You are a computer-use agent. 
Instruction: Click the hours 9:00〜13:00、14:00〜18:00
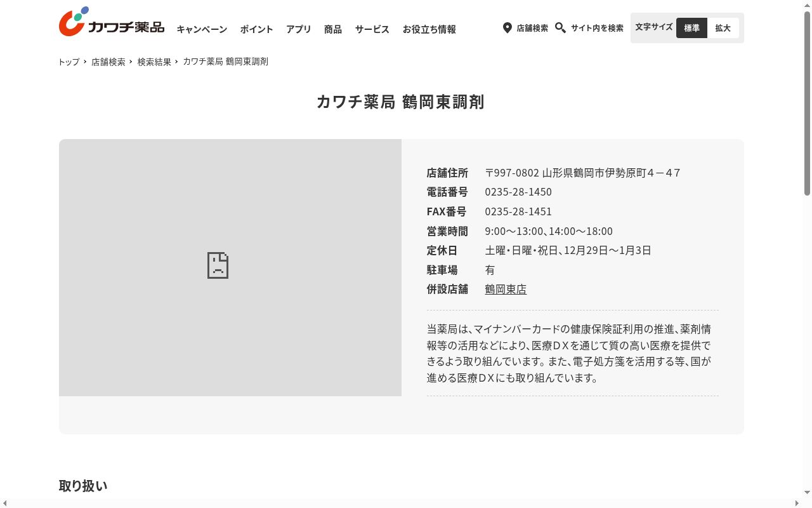549,231
